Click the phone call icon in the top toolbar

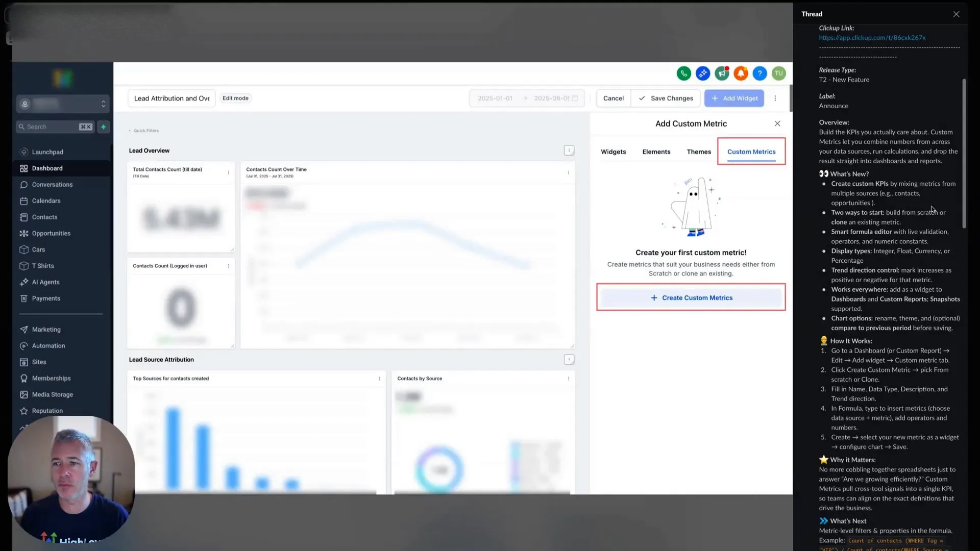click(x=684, y=73)
